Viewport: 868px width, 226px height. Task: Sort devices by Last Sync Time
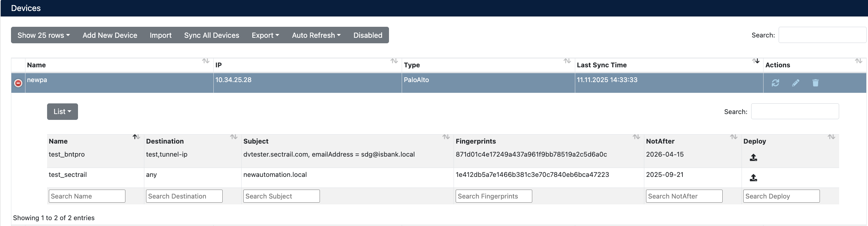click(601, 65)
